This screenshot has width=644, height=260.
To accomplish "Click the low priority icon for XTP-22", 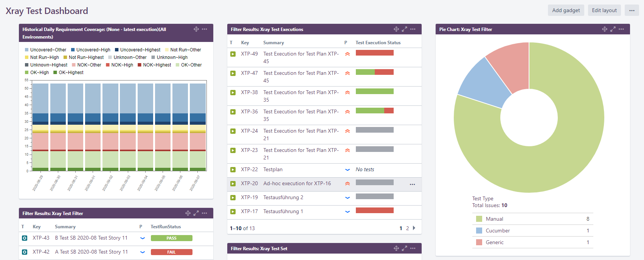I will (x=348, y=170).
